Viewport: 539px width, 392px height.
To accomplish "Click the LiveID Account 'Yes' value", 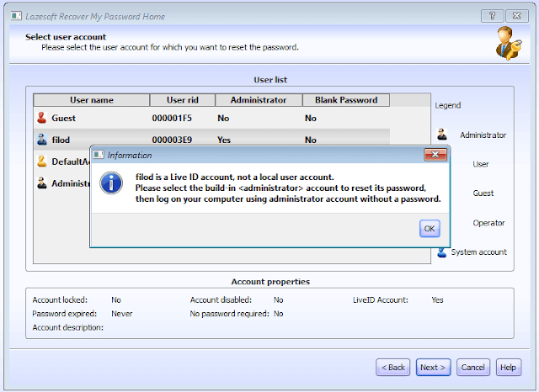I will click(438, 300).
